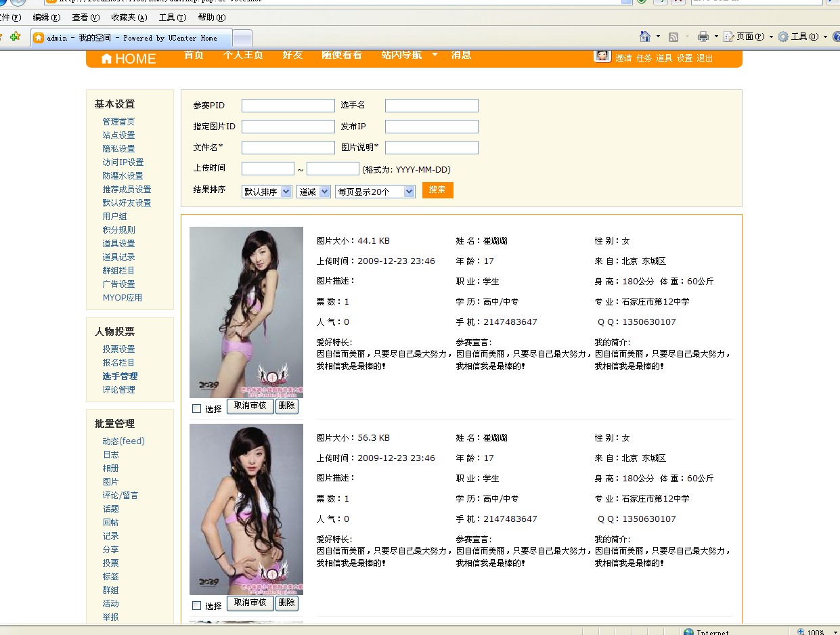Image resolution: width=840 pixels, height=635 pixels.
Task: Click the 工具(O) gear icon
Action: pos(783,37)
